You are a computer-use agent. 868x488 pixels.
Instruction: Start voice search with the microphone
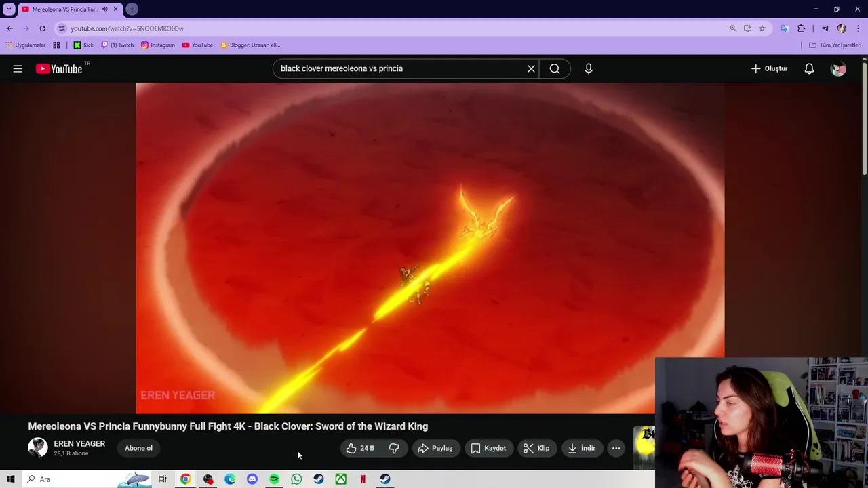click(x=589, y=68)
